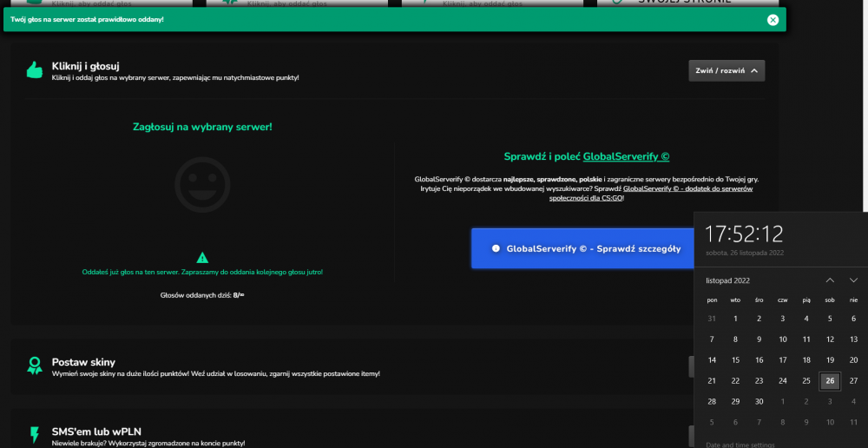
Task: Select day 21 in the calendar
Action: (712, 381)
